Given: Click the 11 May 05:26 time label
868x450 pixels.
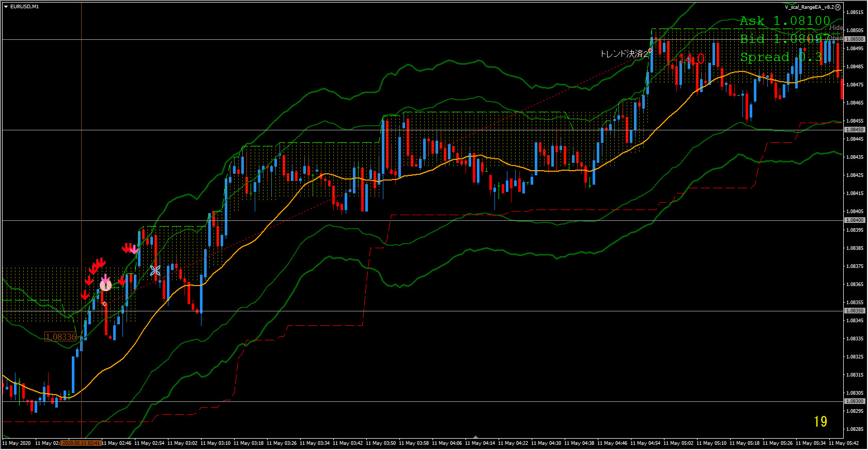Looking at the screenshot, I should (778, 443).
